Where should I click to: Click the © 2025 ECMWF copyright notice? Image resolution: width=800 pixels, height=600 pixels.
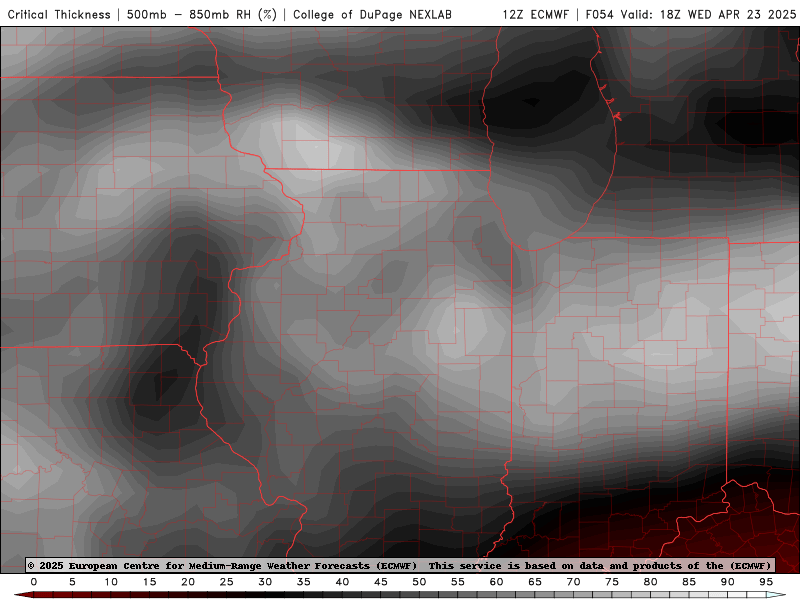point(399,566)
